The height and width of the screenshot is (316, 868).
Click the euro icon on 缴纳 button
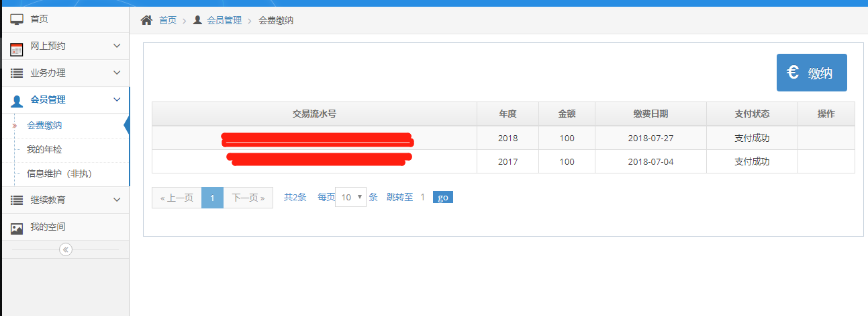tap(793, 73)
